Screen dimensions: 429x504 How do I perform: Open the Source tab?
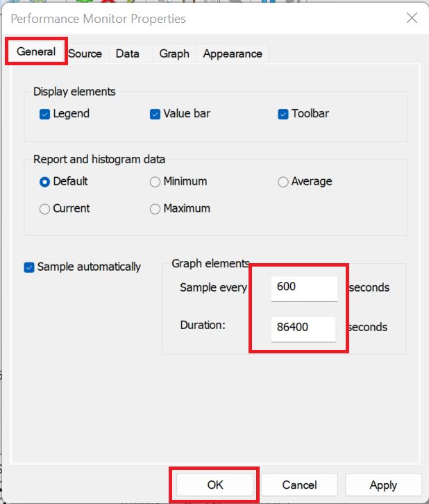point(85,53)
